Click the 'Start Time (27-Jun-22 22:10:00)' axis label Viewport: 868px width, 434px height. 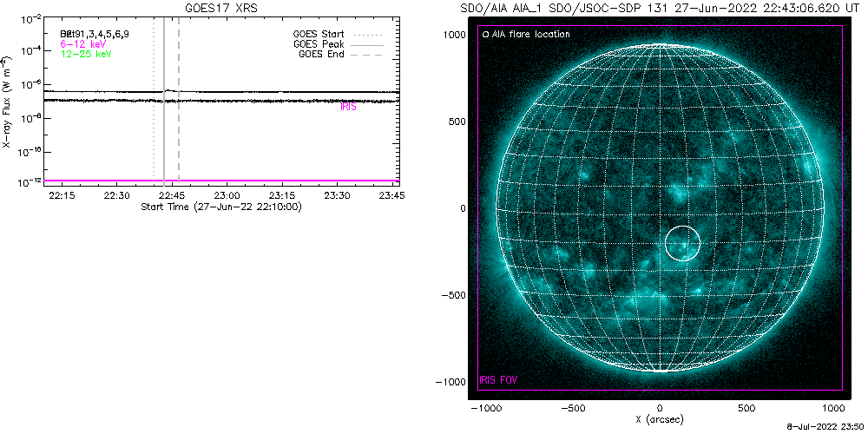pos(221,207)
